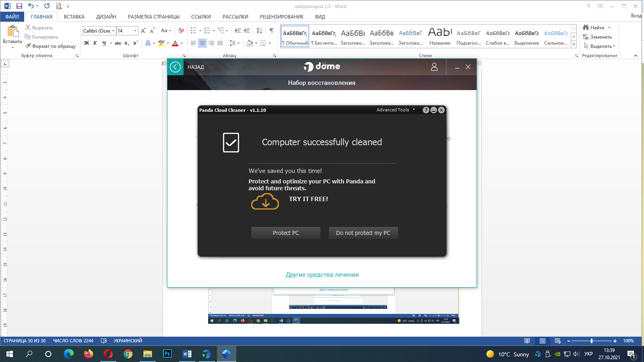Switch to the ДИЗАЙН (Design) tab
This screenshot has height=362, width=644.
coord(106,16)
